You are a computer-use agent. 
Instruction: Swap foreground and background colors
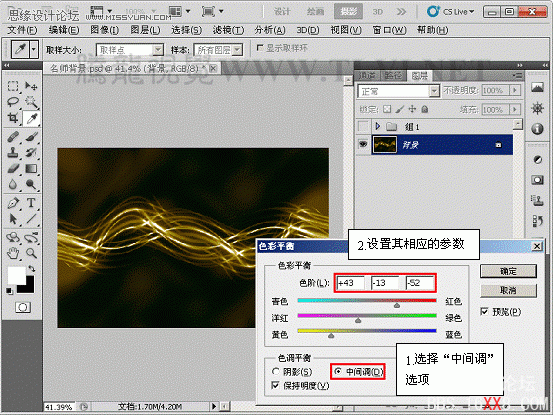[x=31, y=269]
